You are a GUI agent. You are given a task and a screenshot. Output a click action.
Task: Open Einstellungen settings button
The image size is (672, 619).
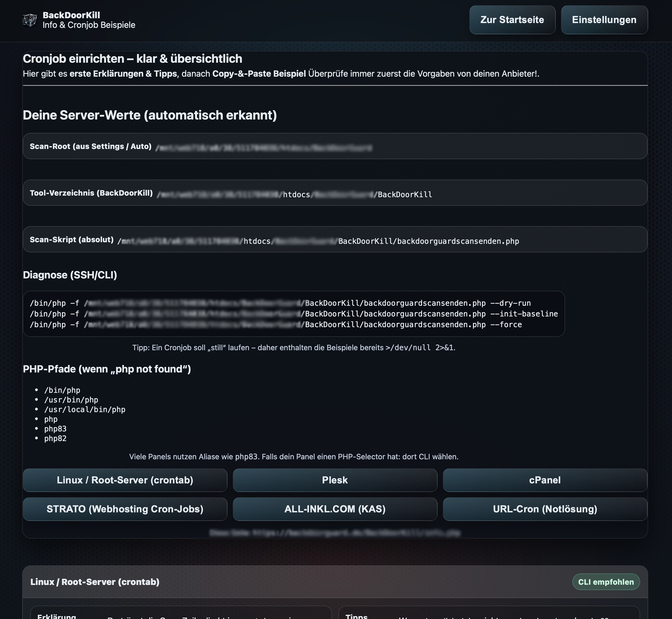[604, 20]
